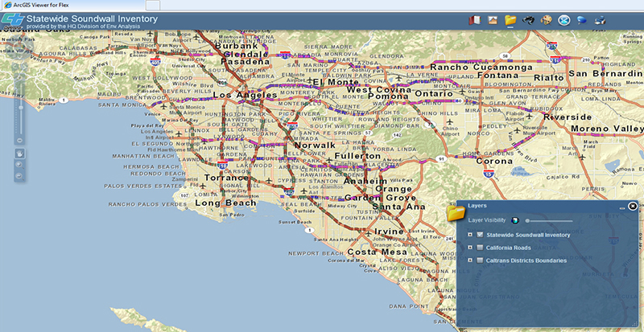644x332 pixels.
Task: Open the bookmarks book widget icon
Action: [x=474, y=20]
